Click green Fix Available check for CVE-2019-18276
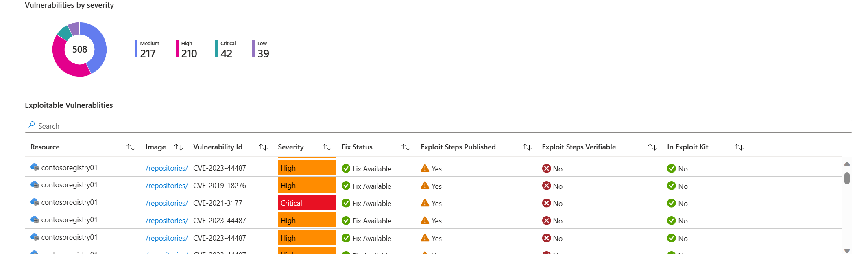 coord(346,186)
